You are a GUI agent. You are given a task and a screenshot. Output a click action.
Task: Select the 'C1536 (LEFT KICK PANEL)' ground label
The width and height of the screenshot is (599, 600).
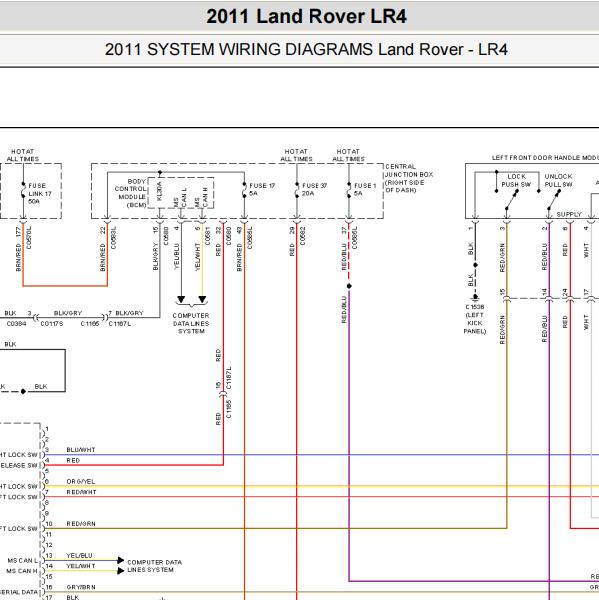tap(475, 319)
